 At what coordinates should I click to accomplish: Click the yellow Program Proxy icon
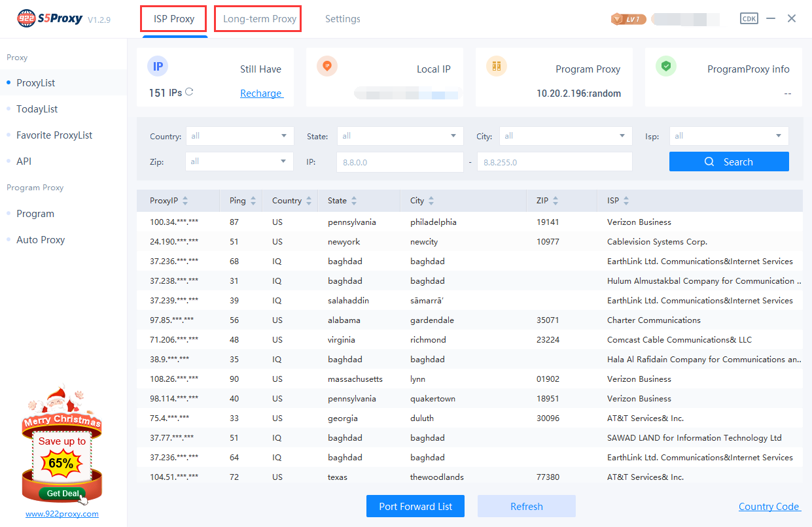[497, 66]
